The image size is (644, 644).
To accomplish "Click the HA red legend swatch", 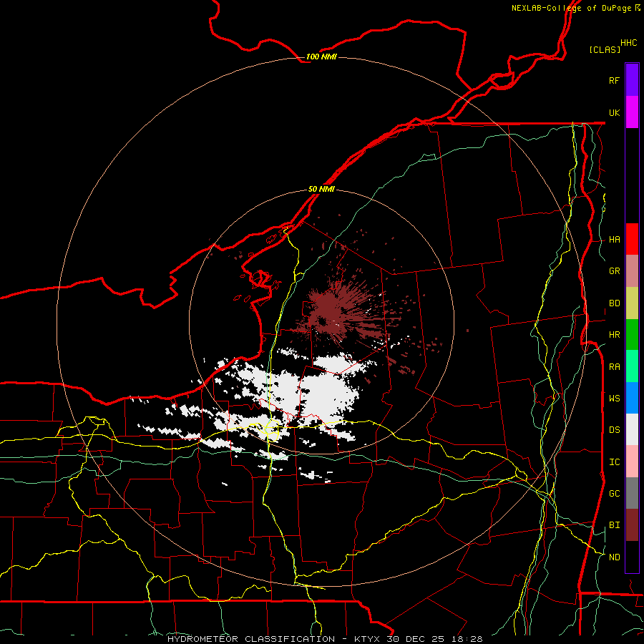I will pyautogui.click(x=632, y=239).
